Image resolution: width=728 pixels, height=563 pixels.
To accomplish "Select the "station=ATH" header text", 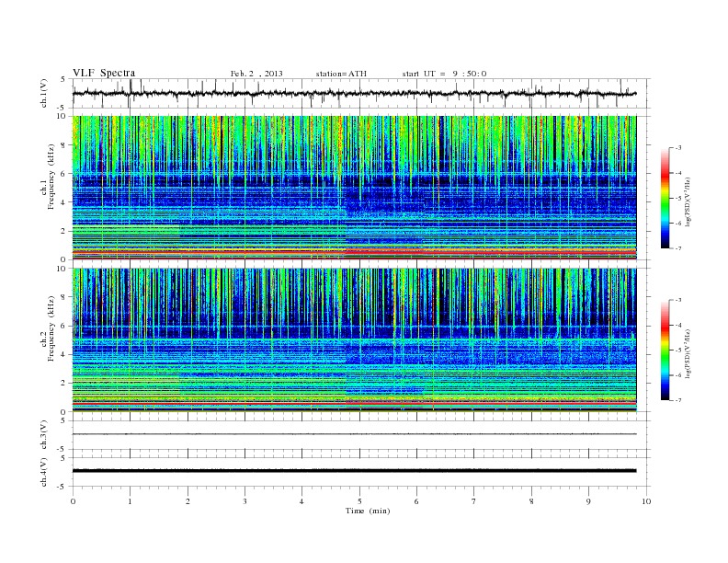I will pyautogui.click(x=341, y=74).
